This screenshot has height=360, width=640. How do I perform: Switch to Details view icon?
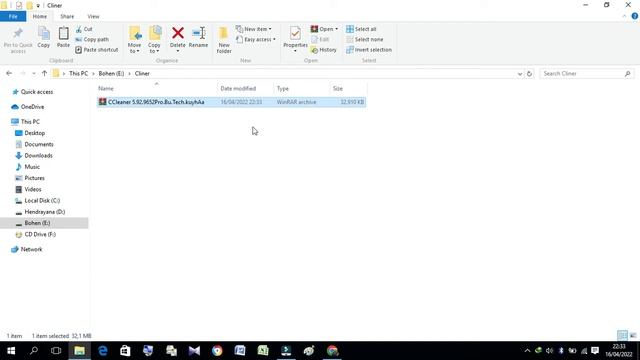coord(622,336)
